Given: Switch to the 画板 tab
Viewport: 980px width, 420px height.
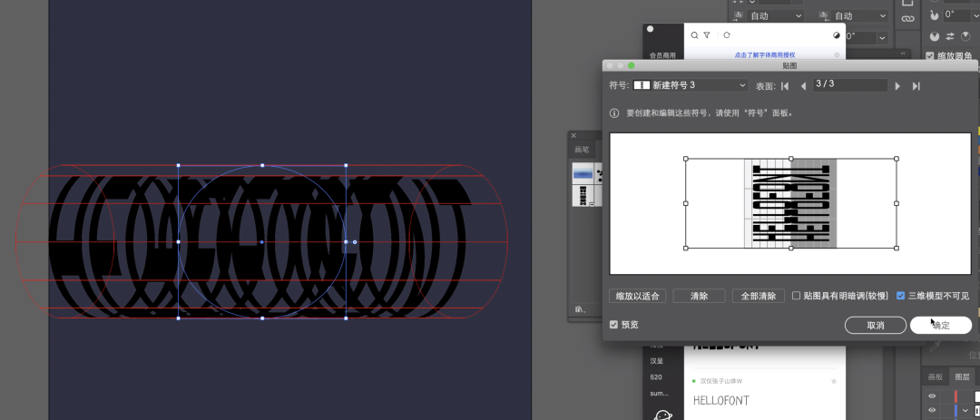Looking at the screenshot, I should coord(934,376).
